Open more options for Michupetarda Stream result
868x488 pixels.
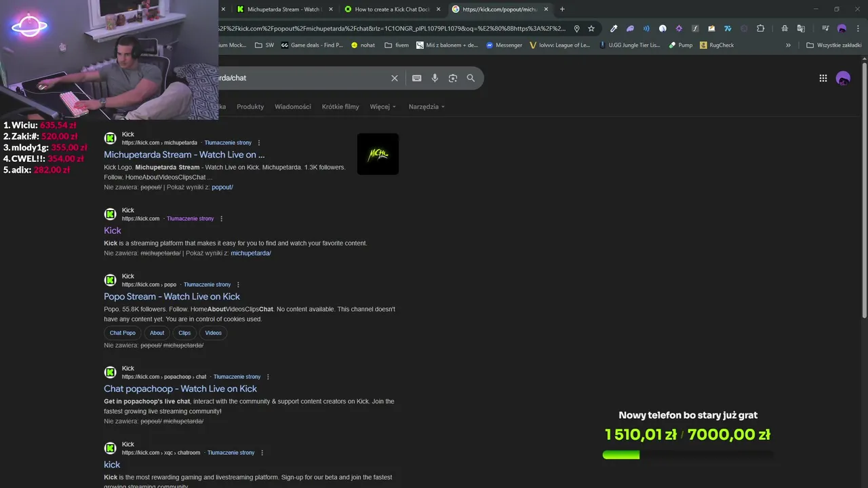tap(259, 143)
